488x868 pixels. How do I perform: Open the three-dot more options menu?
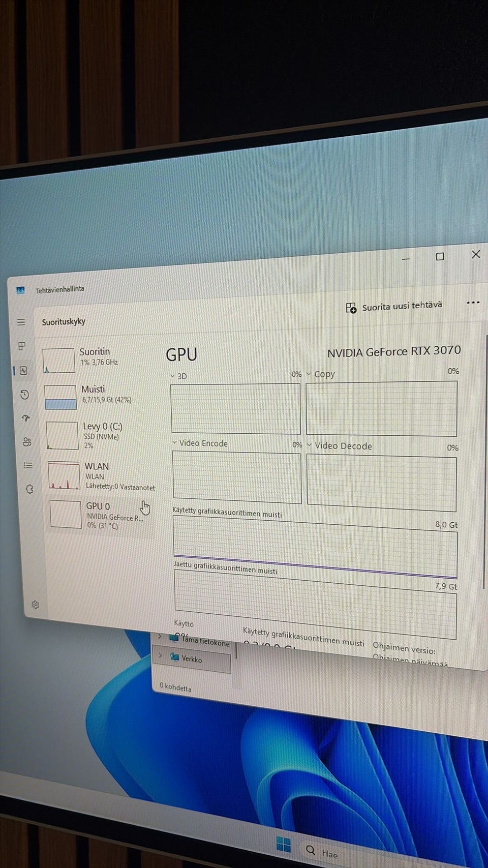473,303
